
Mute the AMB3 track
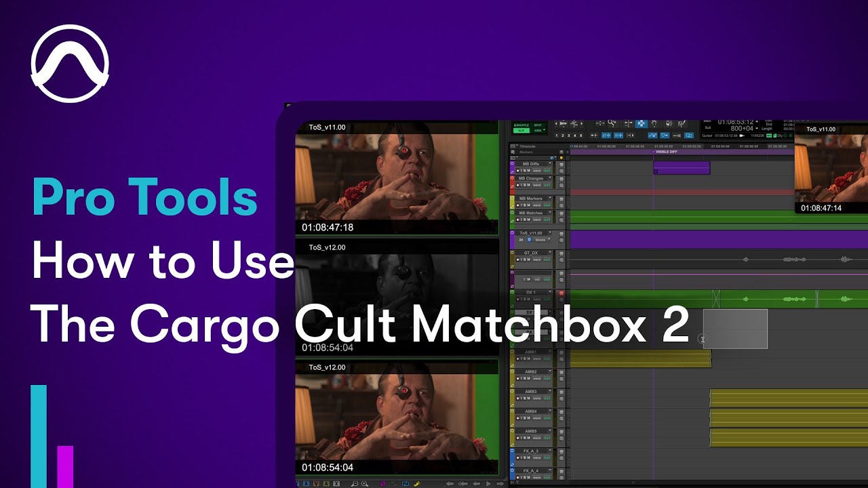pyautogui.click(x=528, y=398)
